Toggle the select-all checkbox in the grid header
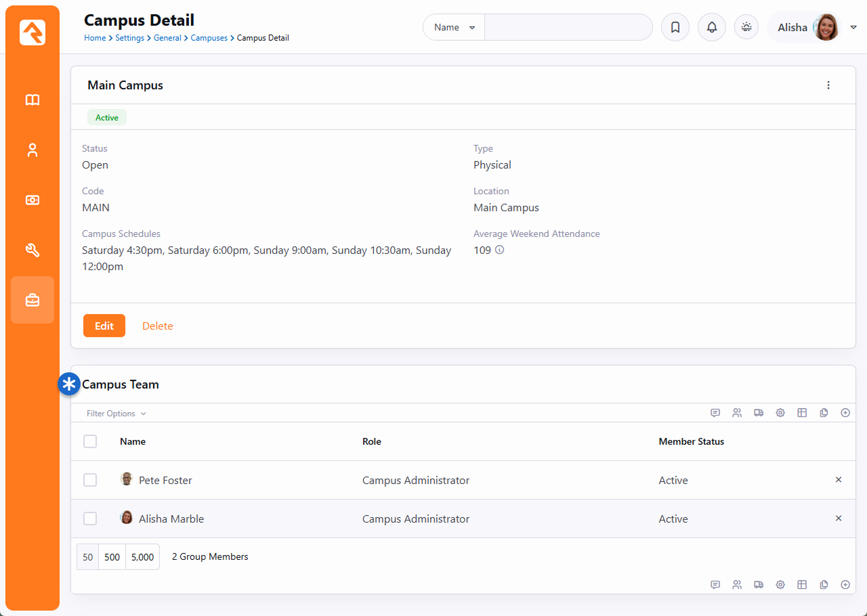Screen dimensions: 867x616 pos(90,441)
